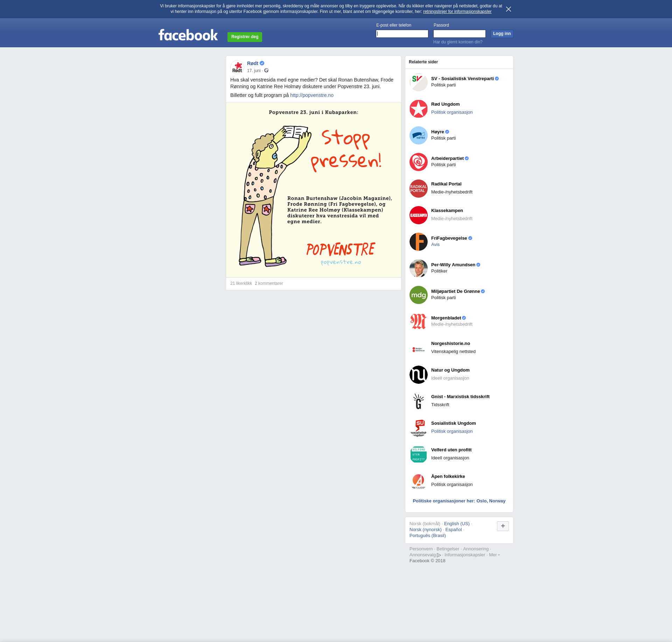
Task: Open the Rødt page profile picture
Action: pos(237,67)
